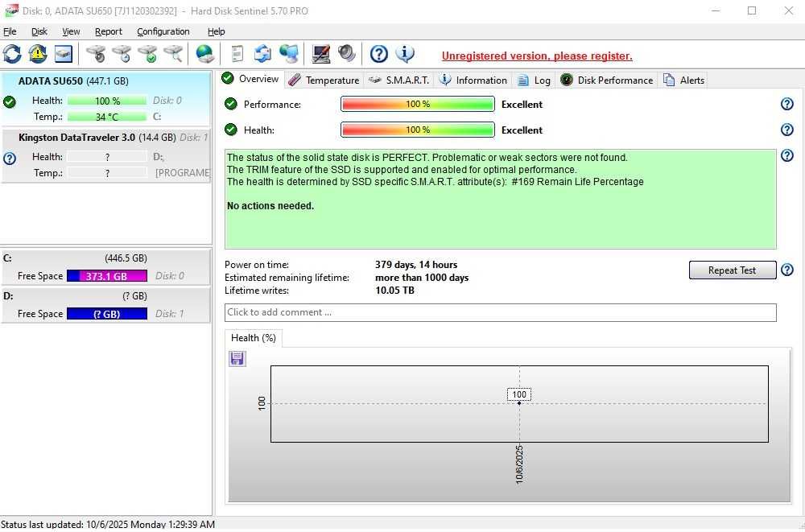Switch to the Log tab
This screenshot has height=532, width=805.
[534, 80]
